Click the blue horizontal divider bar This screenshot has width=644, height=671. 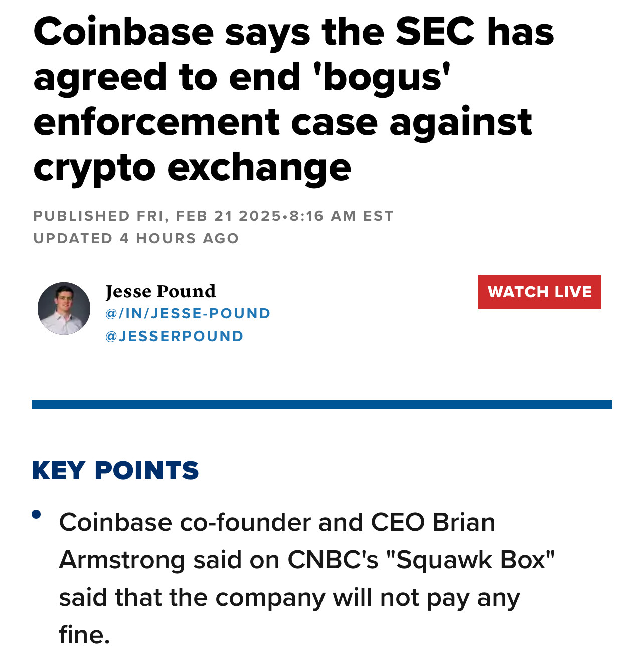(321, 404)
